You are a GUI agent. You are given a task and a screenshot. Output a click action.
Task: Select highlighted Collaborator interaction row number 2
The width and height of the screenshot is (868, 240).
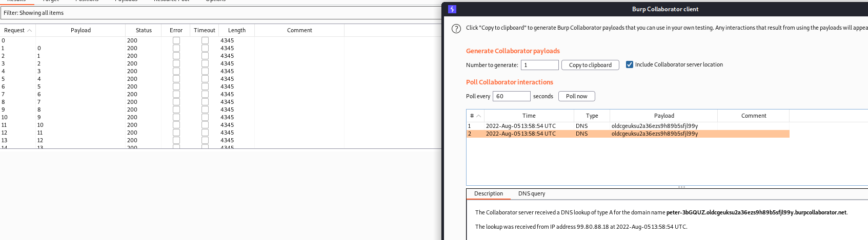(628, 134)
